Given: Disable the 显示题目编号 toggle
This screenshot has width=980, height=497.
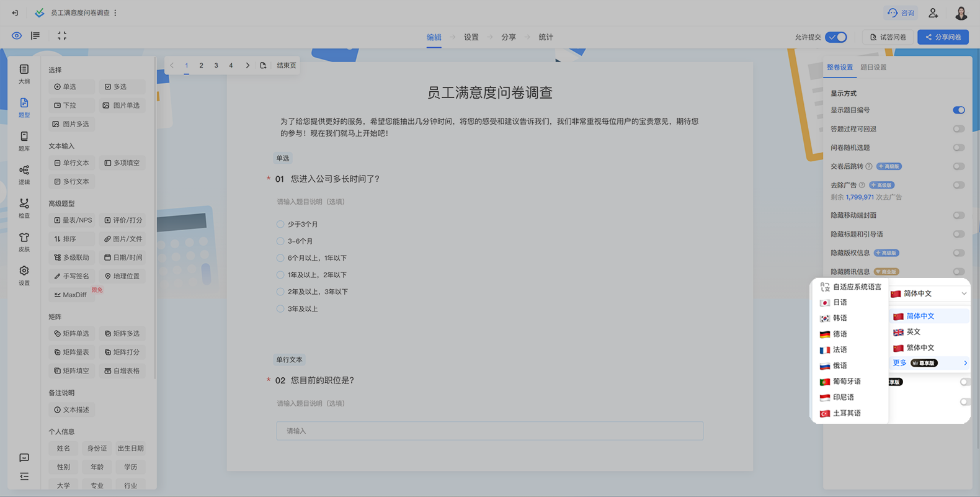Looking at the screenshot, I should tap(958, 110).
